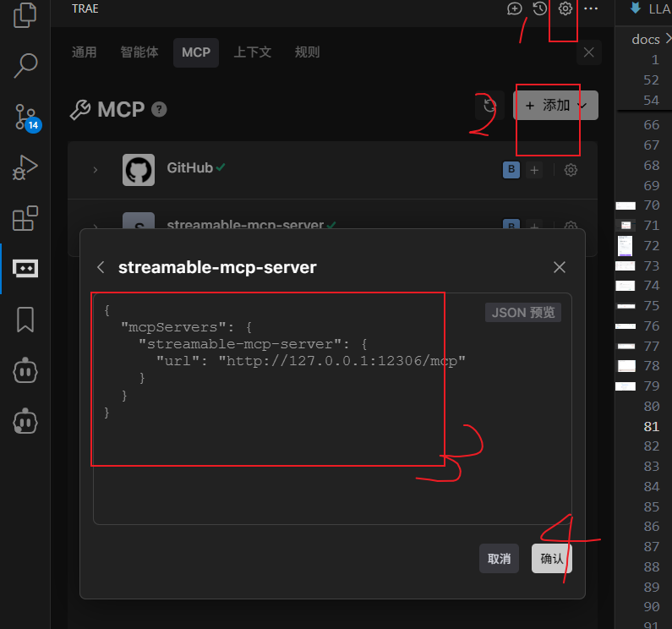Click inside the JSON configuration editor

(332, 408)
